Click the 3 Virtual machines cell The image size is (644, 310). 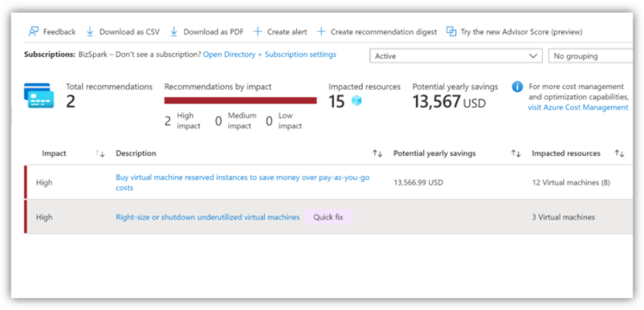pos(563,217)
